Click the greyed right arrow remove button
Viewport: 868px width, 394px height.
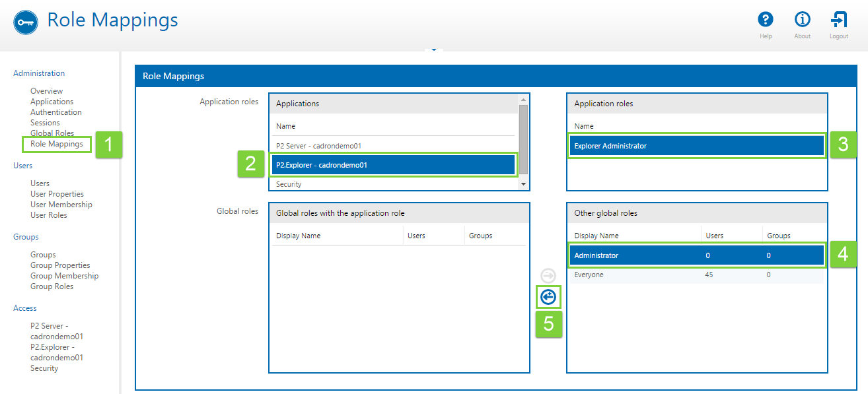548,276
